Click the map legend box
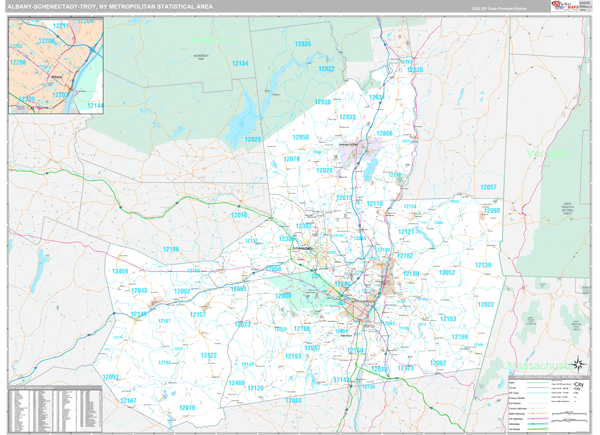The image size is (600, 435). [549, 404]
